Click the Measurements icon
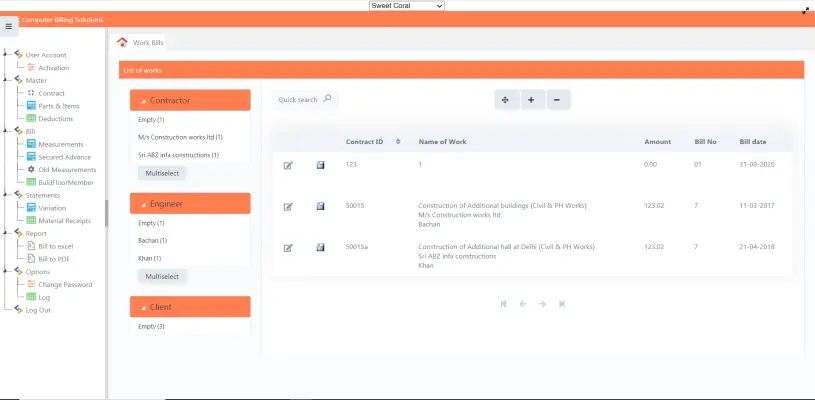The width and height of the screenshot is (815, 400). (31, 144)
